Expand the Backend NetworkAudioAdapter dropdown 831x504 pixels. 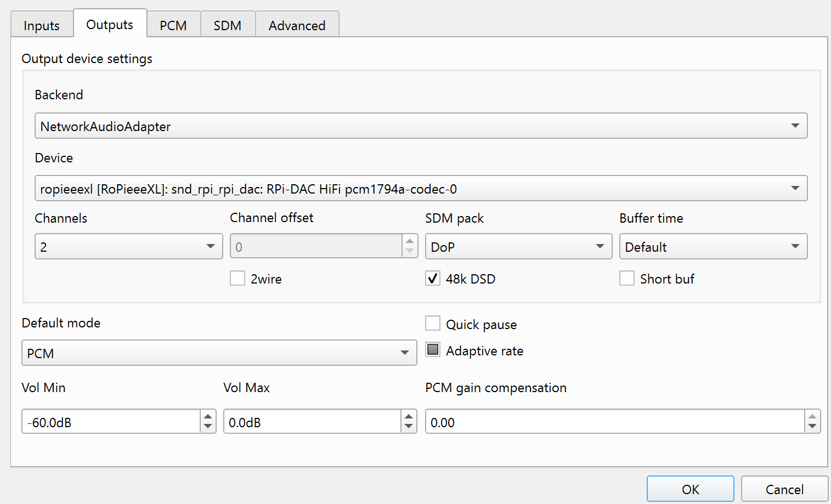click(x=795, y=126)
